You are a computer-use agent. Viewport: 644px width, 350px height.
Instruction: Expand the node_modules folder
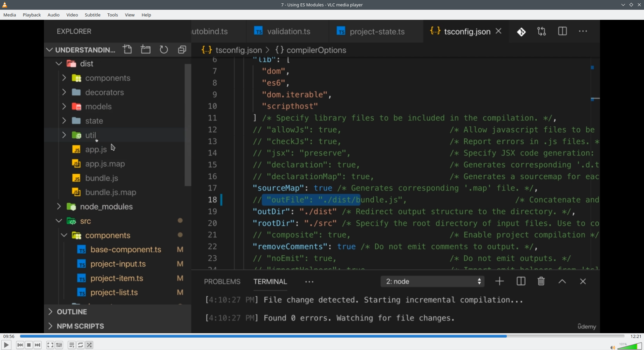click(x=59, y=206)
